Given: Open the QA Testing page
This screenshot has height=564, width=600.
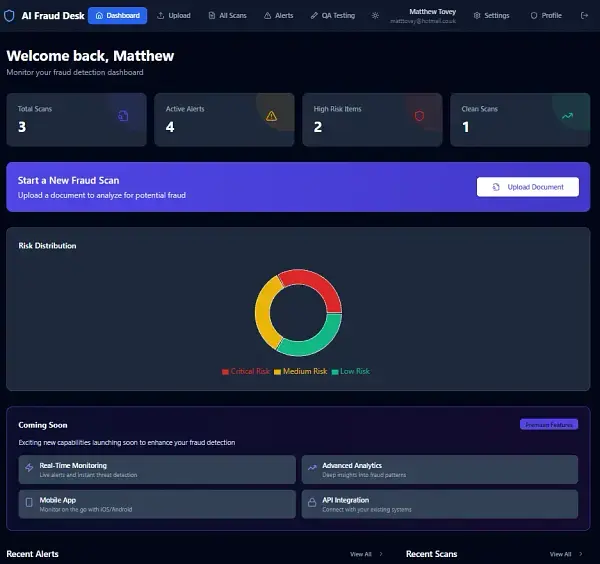Looking at the screenshot, I should 332,16.
